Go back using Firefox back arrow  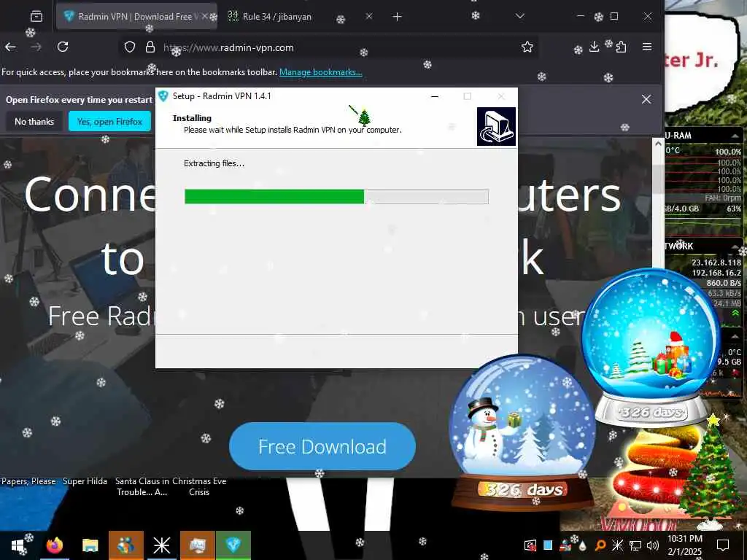[10, 47]
